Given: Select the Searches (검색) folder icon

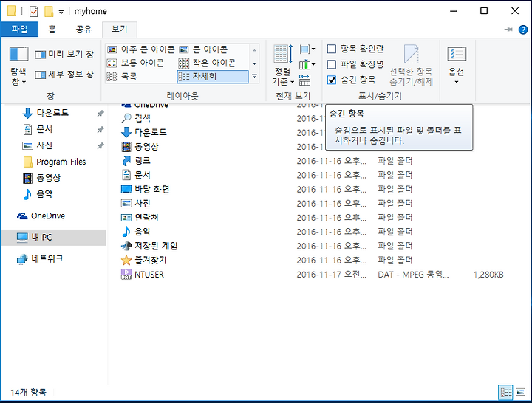Looking at the screenshot, I should (x=126, y=118).
